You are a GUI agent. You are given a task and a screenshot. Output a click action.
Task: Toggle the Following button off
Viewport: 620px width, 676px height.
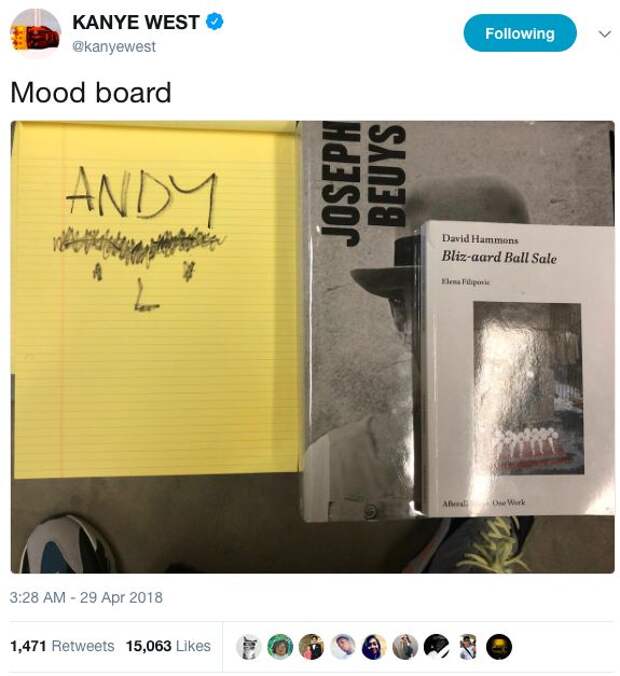click(x=520, y=33)
